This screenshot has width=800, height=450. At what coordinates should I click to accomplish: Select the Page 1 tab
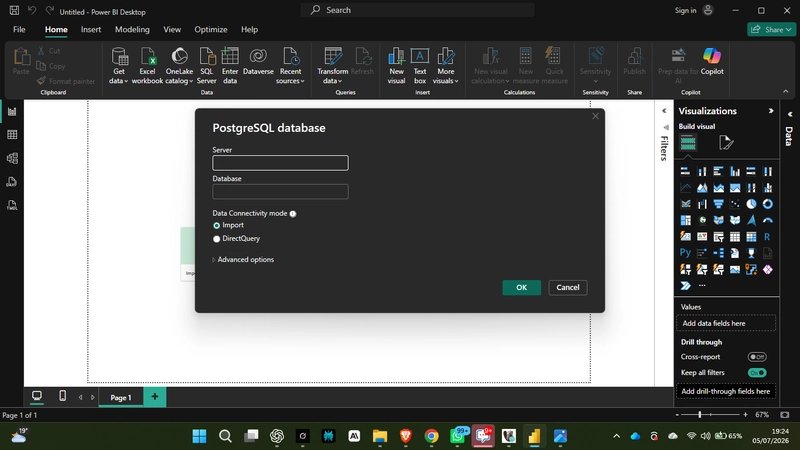tap(121, 397)
